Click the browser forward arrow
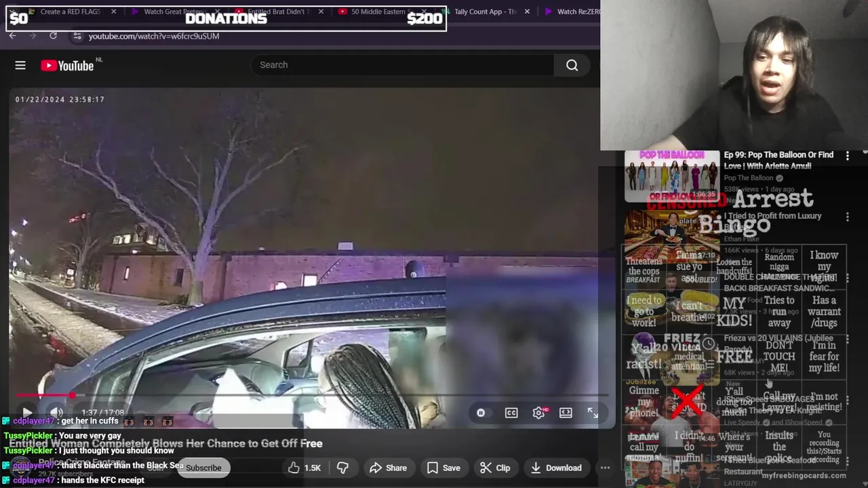Viewport: 868px width, 488px height. (33, 36)
